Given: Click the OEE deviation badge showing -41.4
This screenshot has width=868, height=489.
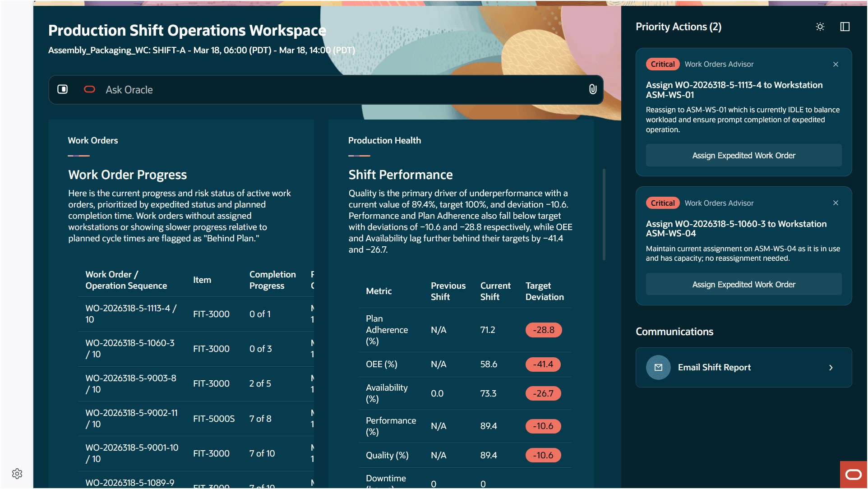Looking at the screenshot, I should click(543, 364).
